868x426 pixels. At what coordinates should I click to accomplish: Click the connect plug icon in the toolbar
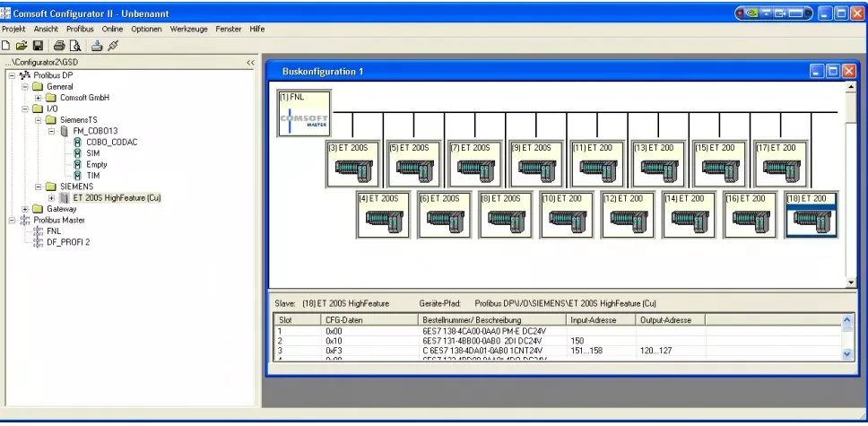click(x=113, y=46)
